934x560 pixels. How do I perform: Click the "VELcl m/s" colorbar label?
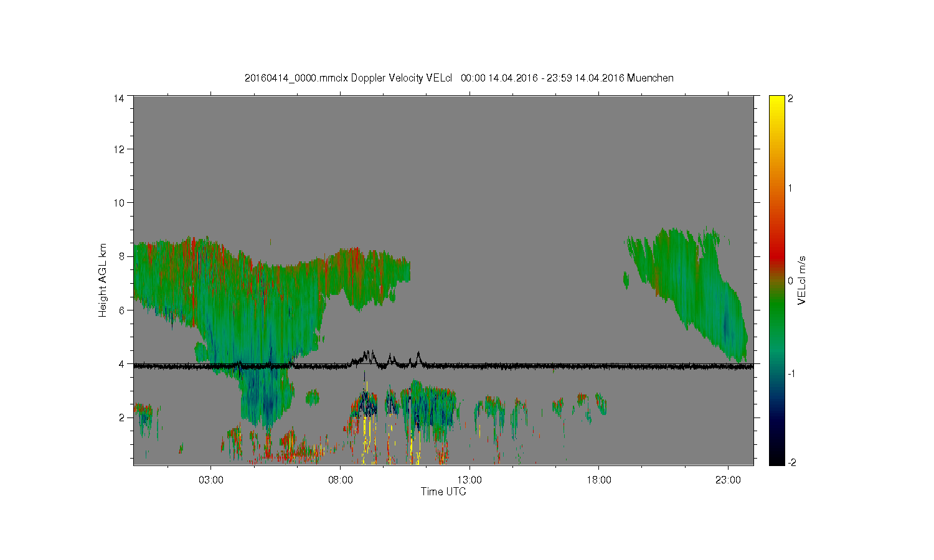[x=802, y=280]
